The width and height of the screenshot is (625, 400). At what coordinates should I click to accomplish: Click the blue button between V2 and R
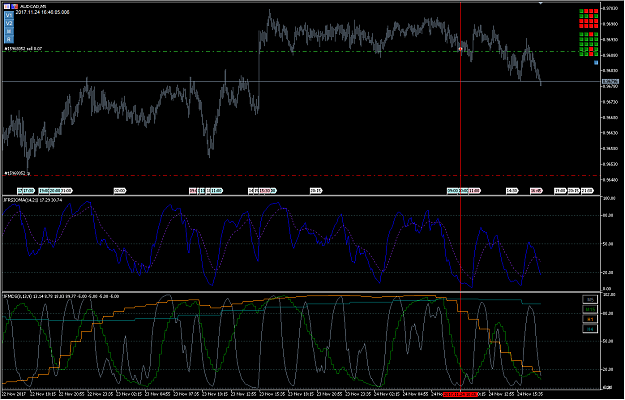pyautogui.click(x=9, y=31)
